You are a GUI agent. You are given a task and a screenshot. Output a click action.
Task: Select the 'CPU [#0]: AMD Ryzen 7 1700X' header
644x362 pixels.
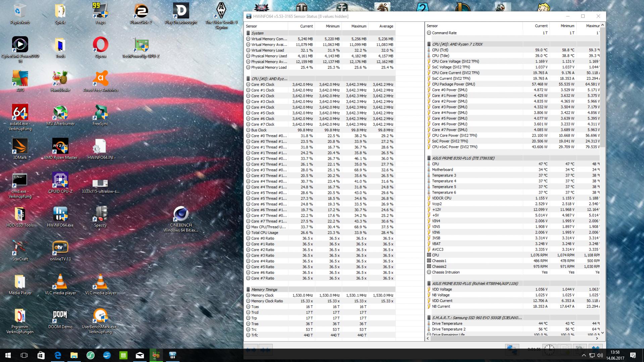pos(512,44)
